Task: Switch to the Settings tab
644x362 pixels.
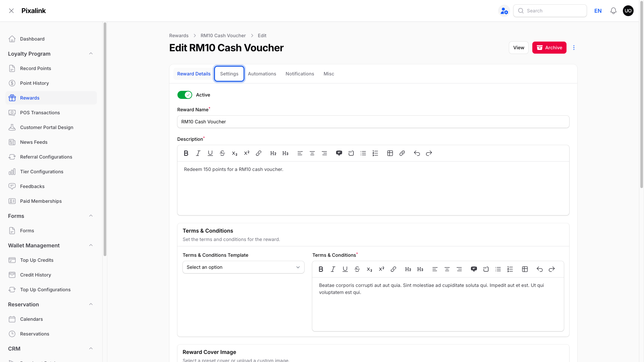Action: pyautogui.click(x=229, y=74)
